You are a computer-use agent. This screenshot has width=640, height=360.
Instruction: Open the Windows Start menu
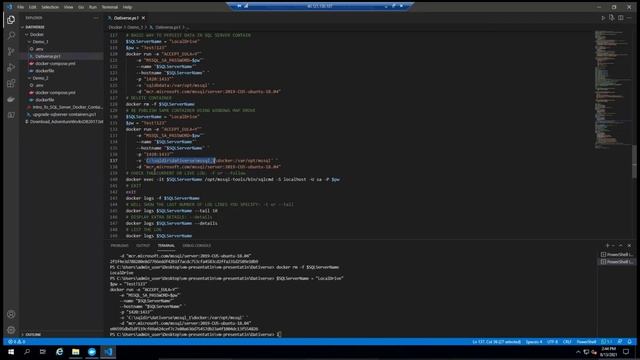point(11,351)
